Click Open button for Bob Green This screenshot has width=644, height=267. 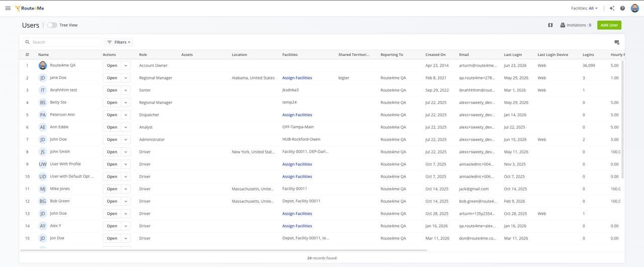coord(112,201)
